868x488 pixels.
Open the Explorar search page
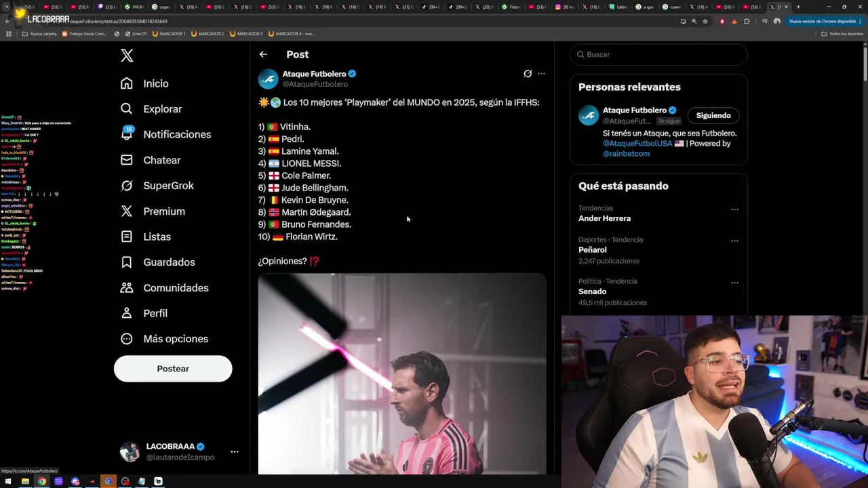tap(151, 109)
